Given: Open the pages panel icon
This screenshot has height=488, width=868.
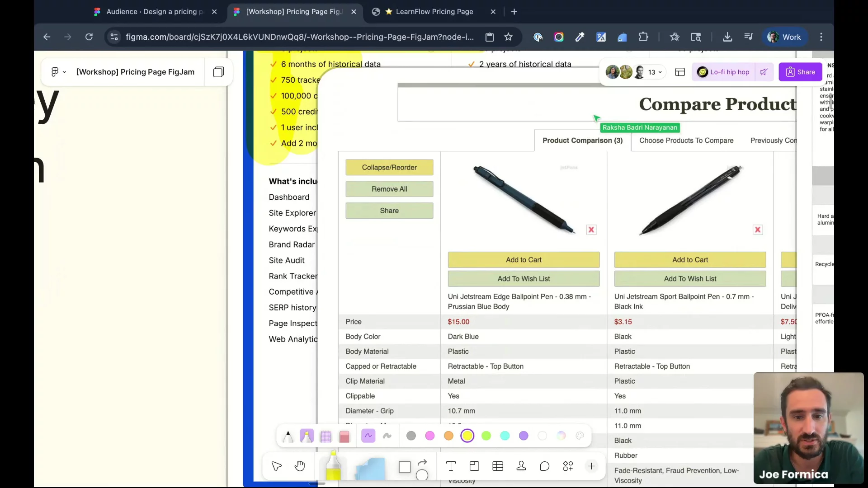Looking at the screenshot, I should pos(218,72).
